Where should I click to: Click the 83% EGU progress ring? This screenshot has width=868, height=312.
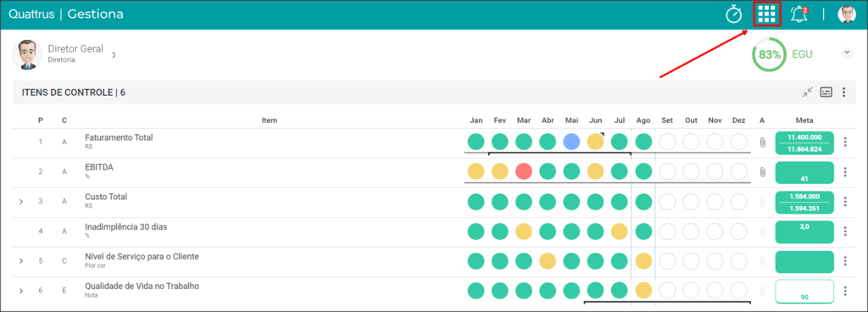tap(770, 55)
